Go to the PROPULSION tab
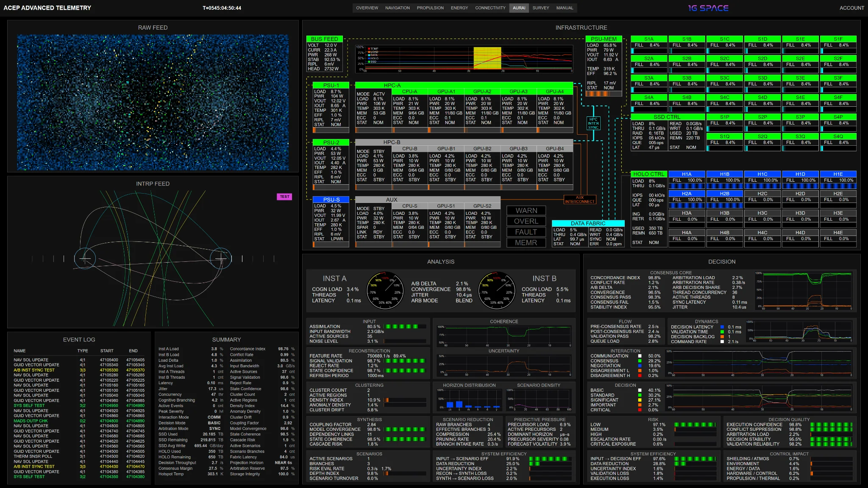 430,8
